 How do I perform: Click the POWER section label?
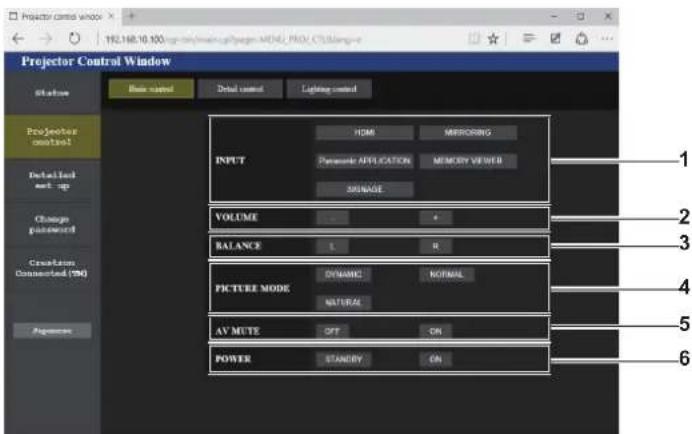click(233, 359)
